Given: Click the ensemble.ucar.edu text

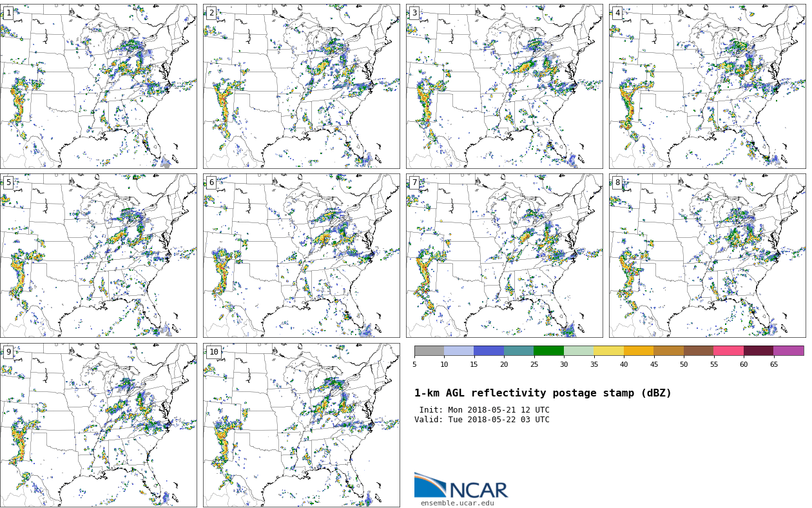Looking at the screenshot, I should point(458,503).
